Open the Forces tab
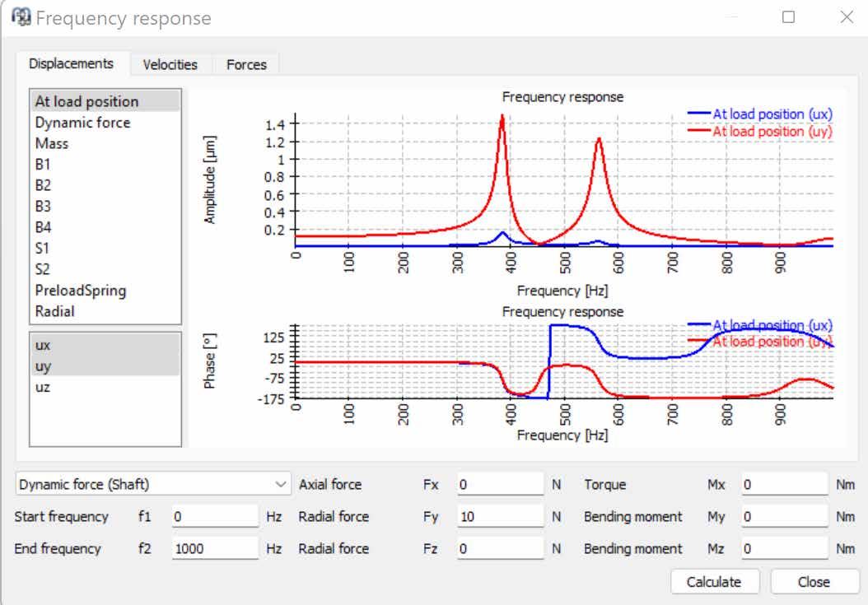 (246, 65)
